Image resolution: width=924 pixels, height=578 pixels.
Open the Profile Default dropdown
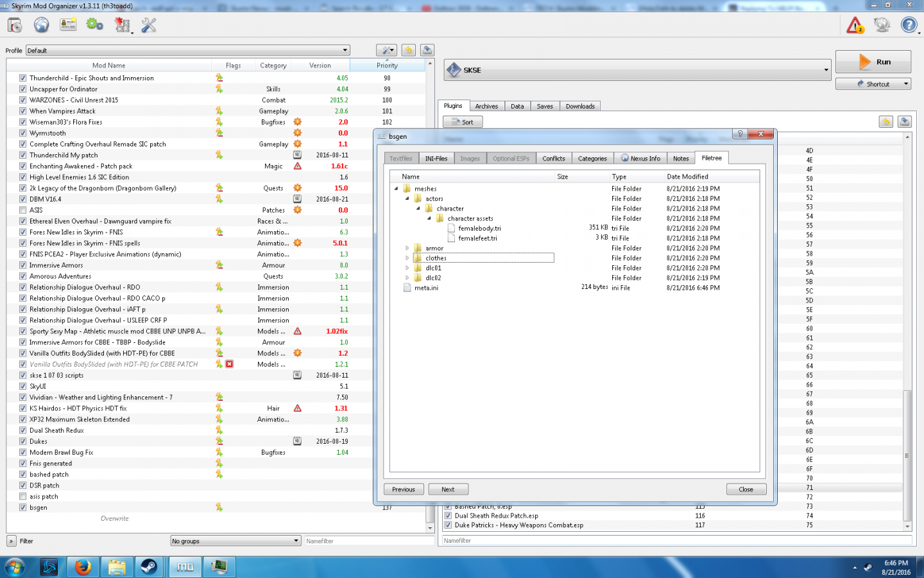coord(187,50)
